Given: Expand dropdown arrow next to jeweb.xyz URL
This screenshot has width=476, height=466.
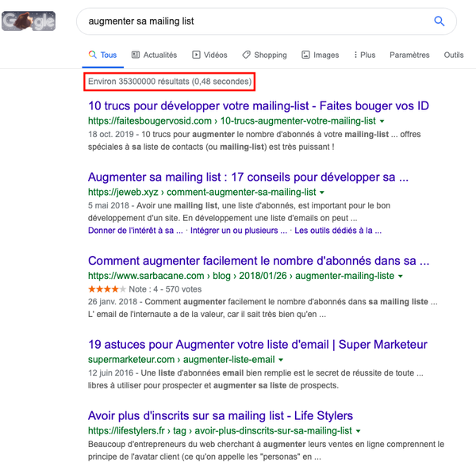Looking at the screenshot, I should click(322, 193).
